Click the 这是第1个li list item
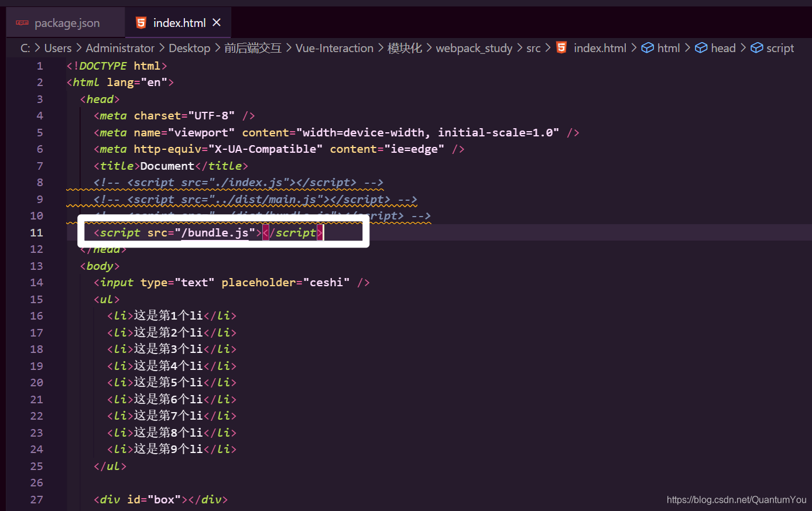 [172, 316]
